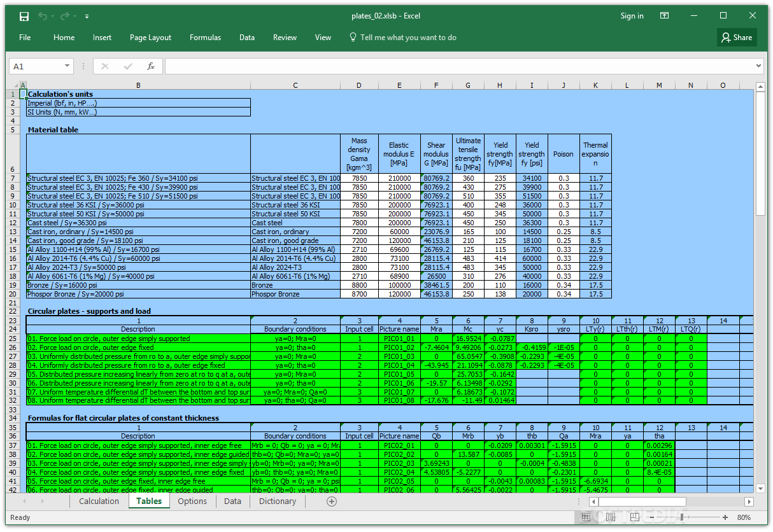Open Ribbon Display Options in the title bar
The image size is (773, 532).
664,16
